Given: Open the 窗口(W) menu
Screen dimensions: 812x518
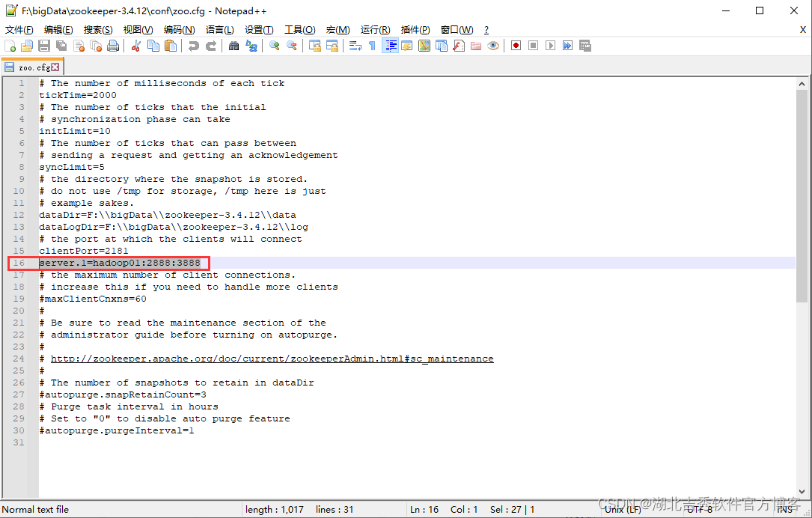Looking at the screenshot, I should click(457, 29).
